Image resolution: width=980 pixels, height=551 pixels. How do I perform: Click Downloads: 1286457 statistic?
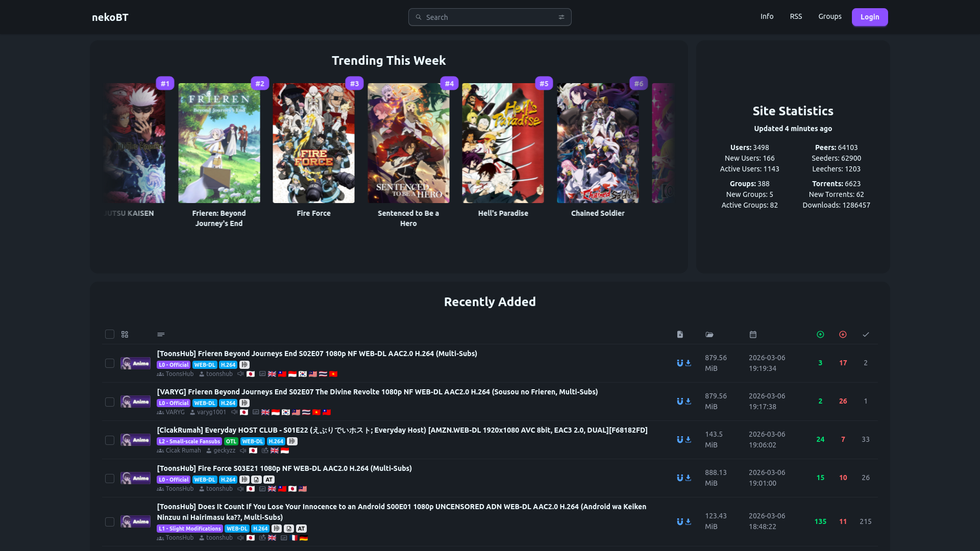836,205
